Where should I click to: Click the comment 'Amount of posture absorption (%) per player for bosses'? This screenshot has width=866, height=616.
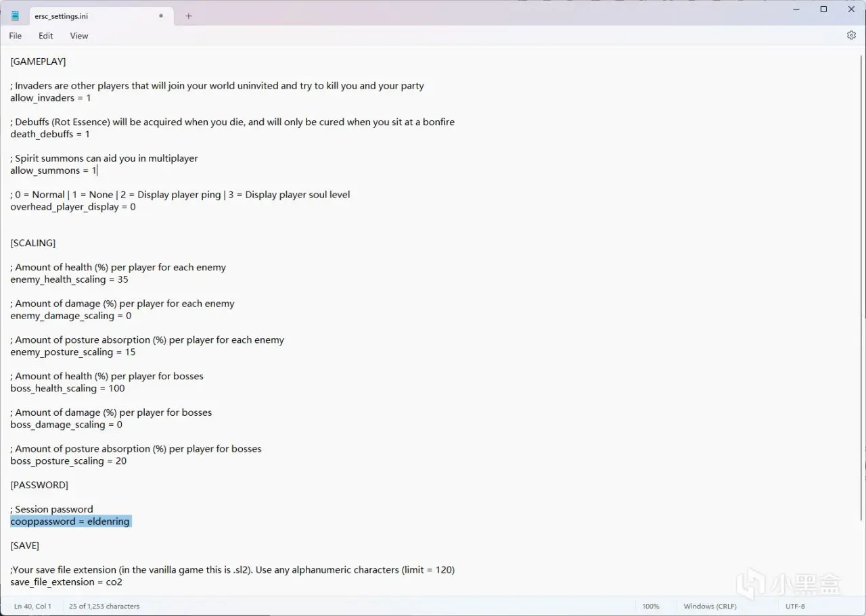136,449
